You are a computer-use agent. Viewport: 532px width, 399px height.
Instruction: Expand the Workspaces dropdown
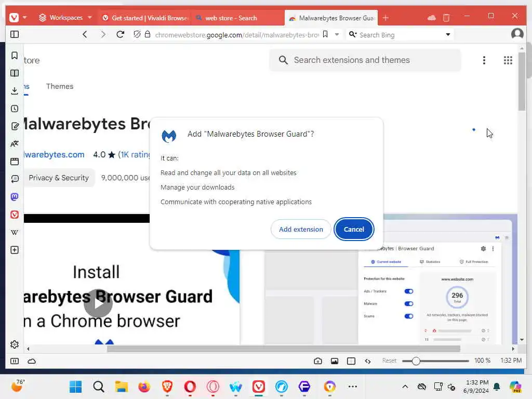coord(89,17)
